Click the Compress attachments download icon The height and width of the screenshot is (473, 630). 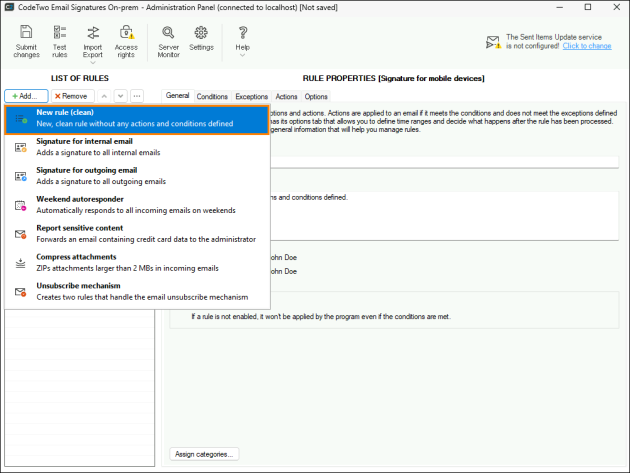21,263
